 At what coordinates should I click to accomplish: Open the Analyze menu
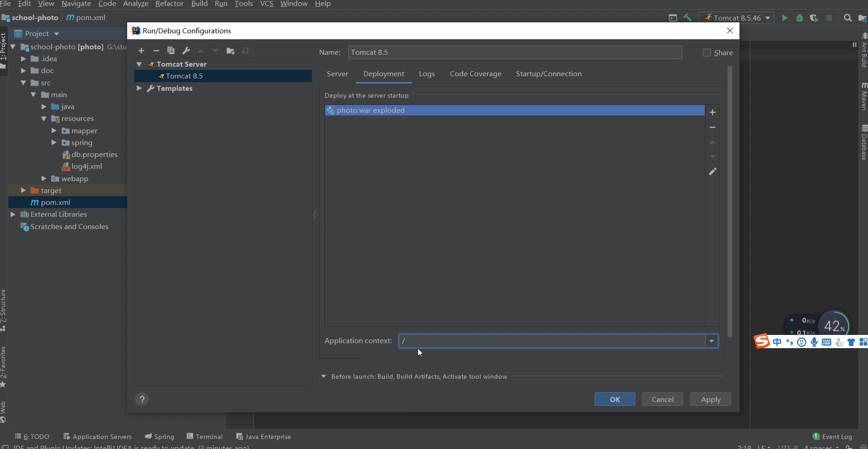coord(136,4)
